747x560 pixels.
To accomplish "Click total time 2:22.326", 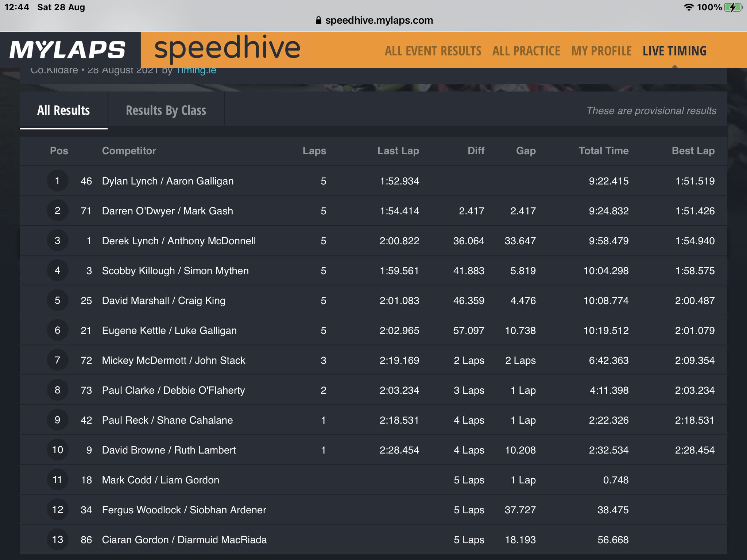I will click(608, 420).
